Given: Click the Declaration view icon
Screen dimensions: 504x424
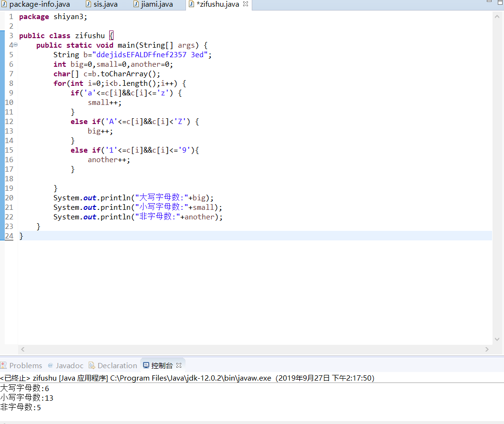Looking at the screenshot, I should [92, 365].
